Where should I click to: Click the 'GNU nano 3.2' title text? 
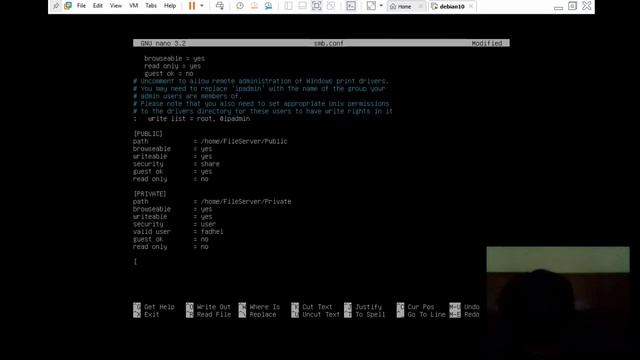coord(163,43)
